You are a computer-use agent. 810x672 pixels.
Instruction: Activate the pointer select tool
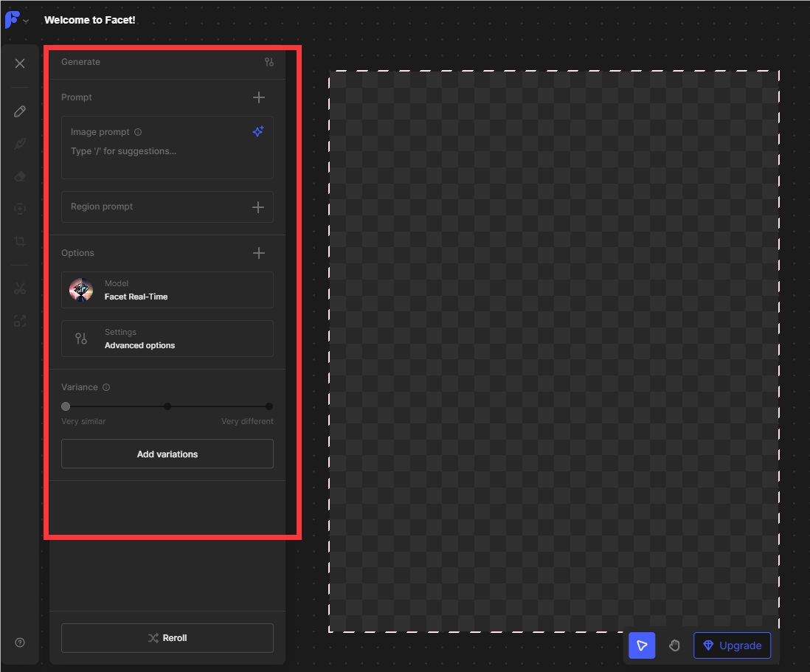tap(642, 645)
